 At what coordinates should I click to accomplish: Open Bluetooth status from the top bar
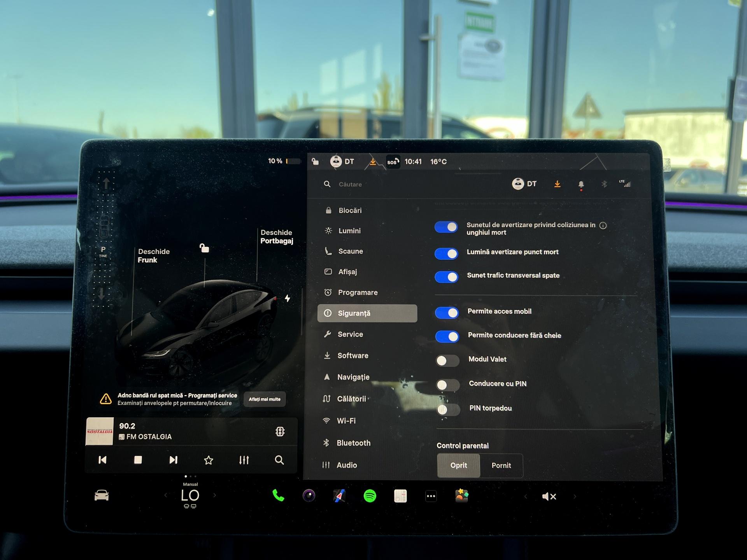coord(604,184)
